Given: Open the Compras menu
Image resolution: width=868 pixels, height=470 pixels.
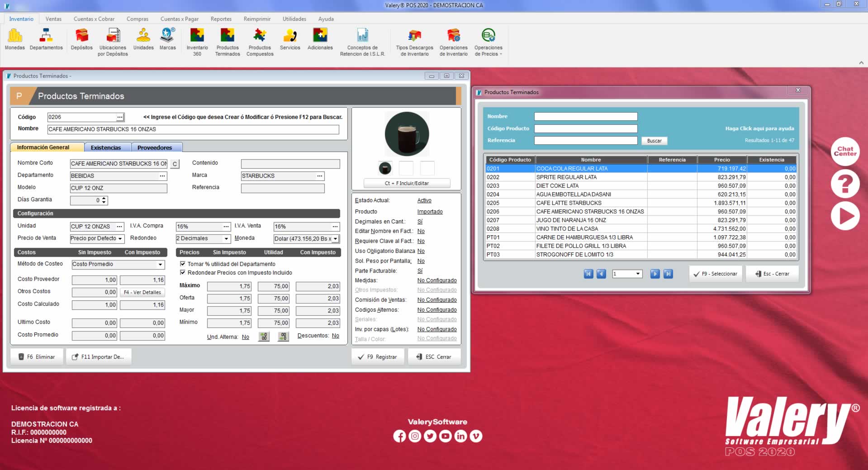Looking at the screenshot, I should point(138,19).
